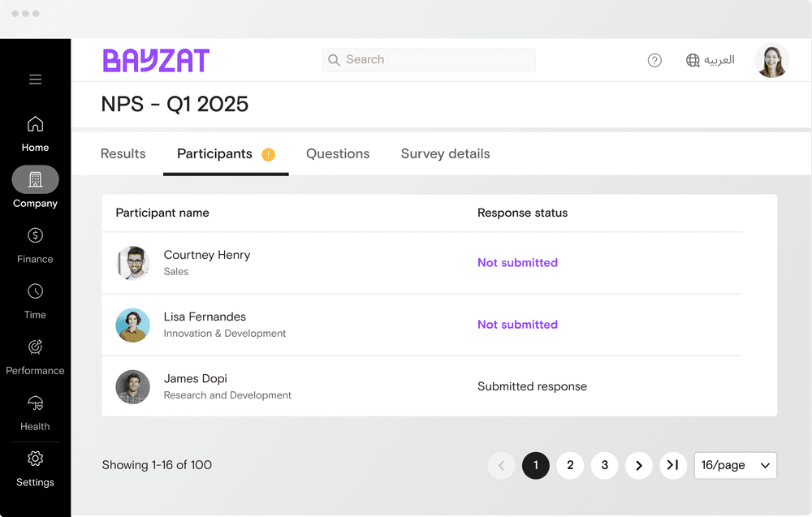Switch to the Questions tab
The image size is (812, 517).
[338, 154]
